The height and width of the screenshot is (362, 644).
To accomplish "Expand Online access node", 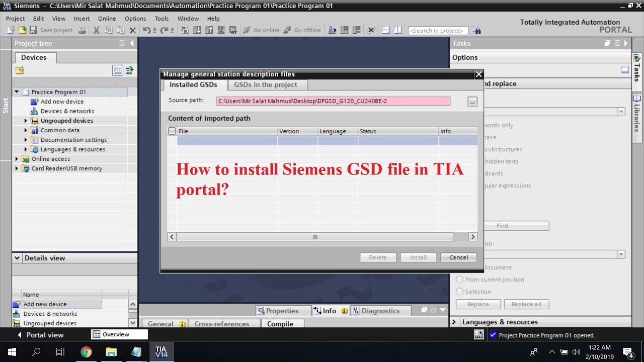I will pos(17,159).
